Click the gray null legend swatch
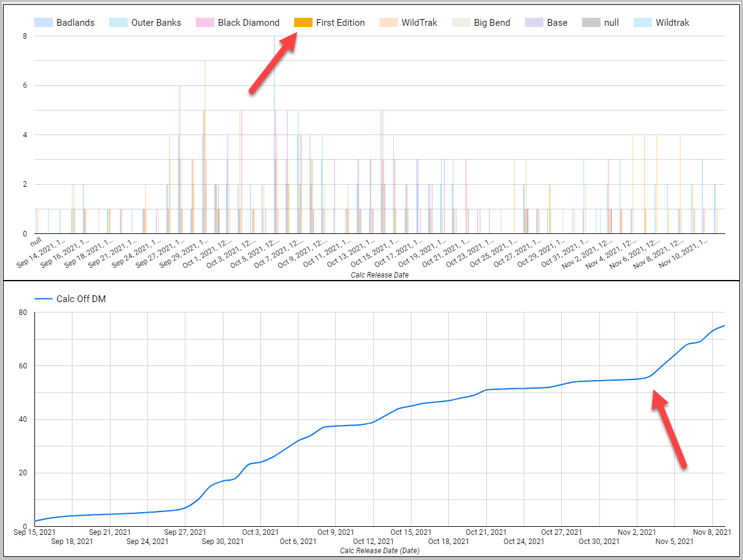Viewport: 743px width, 560px height. click(591, 23)
